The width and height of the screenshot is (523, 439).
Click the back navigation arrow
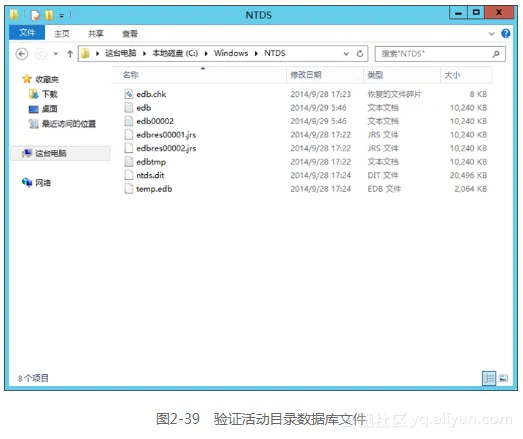[x=22, y=54]
